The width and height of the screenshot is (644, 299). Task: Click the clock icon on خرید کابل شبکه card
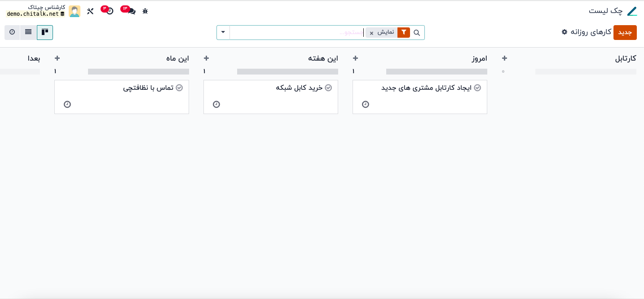point(216,104)
